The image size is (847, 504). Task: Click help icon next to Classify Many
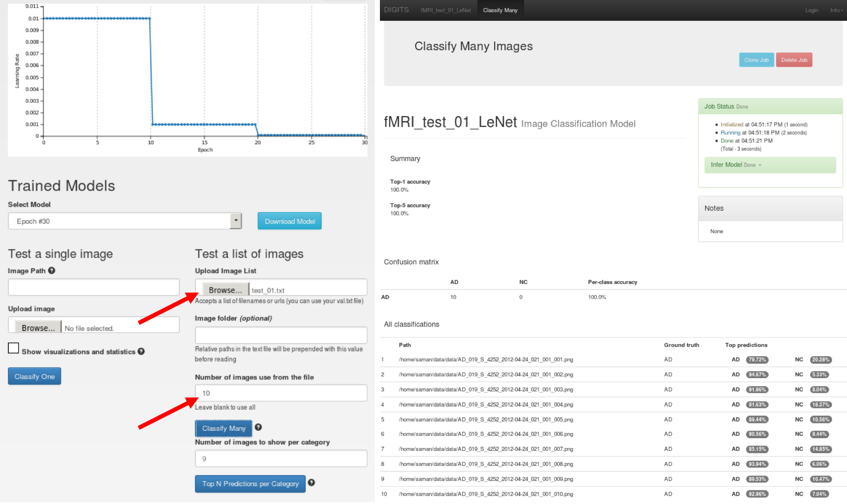[258, 427]
